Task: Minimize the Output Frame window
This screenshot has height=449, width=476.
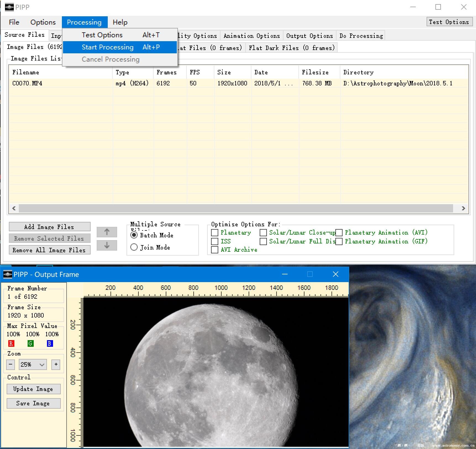Action: click(285, 274)
